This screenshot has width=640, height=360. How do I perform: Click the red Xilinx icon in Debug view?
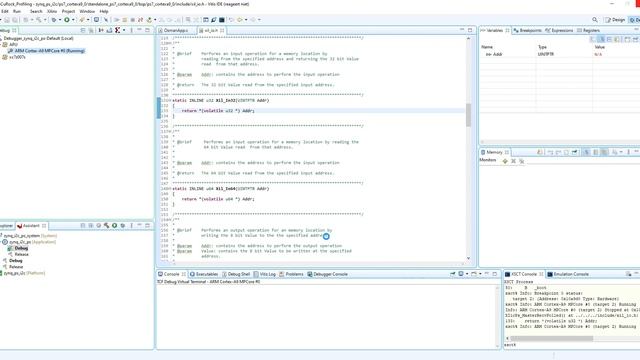pyautogui.click(x=117, y=30)
